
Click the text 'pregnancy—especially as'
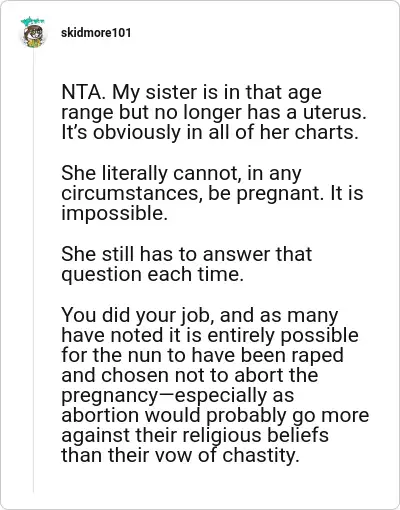pos(178,395)
